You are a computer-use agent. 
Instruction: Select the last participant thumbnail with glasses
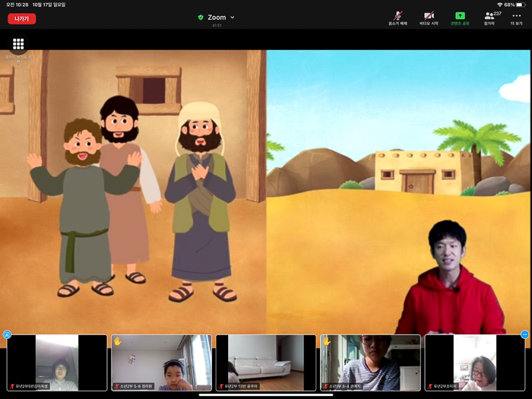click(475, 363)
